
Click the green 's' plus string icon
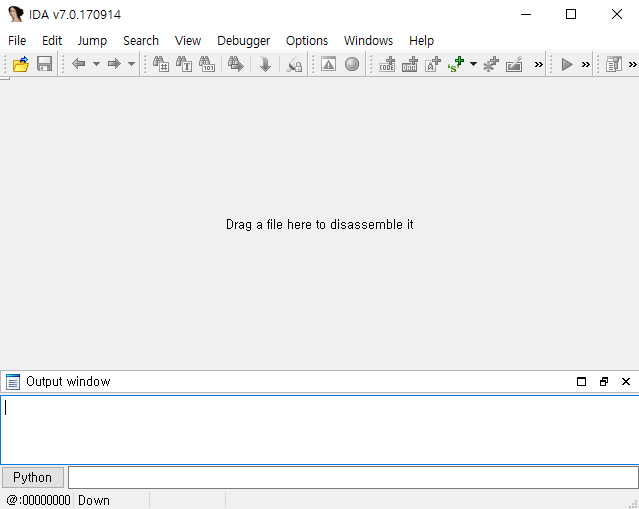(456, 64)
